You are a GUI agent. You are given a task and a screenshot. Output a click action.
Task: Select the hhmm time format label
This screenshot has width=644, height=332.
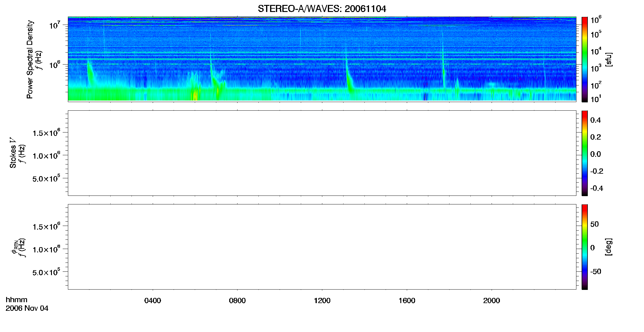coord(17,300)
